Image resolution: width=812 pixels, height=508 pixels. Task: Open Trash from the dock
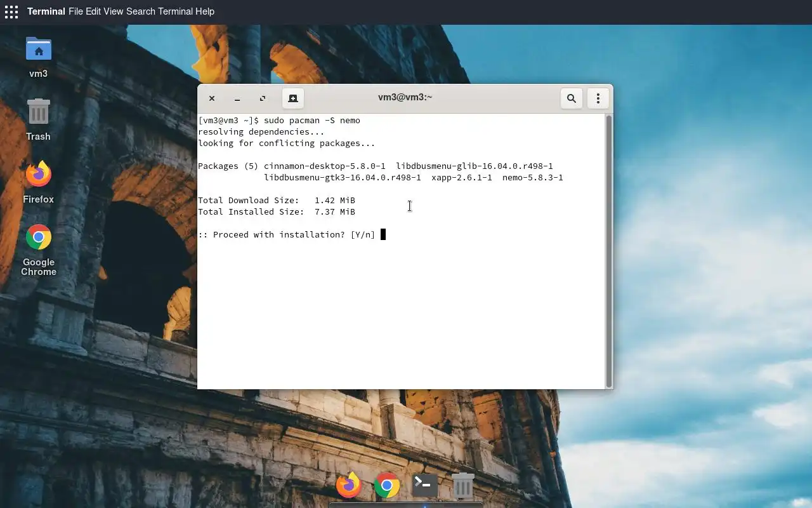[463, 486]
